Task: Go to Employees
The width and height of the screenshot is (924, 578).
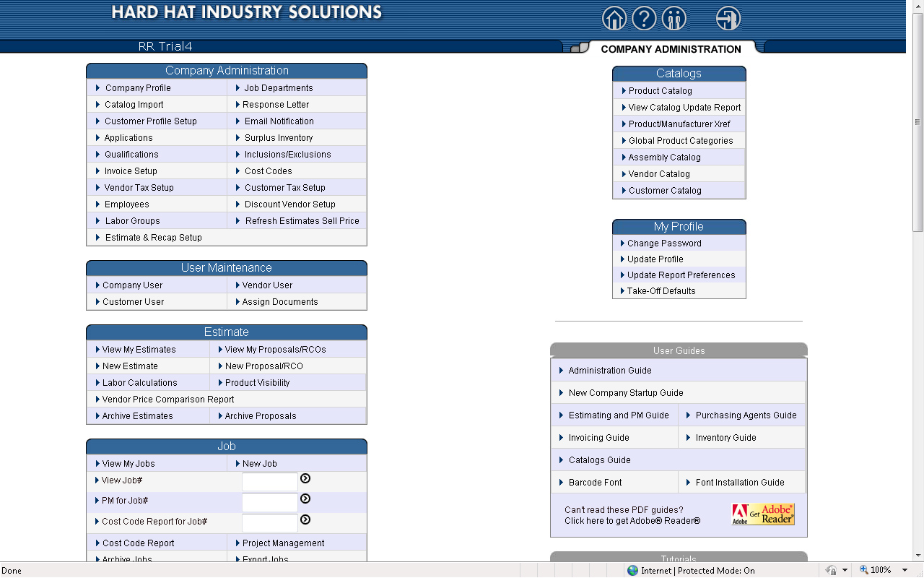Action: pyautogui.click(x=127, y=204)
